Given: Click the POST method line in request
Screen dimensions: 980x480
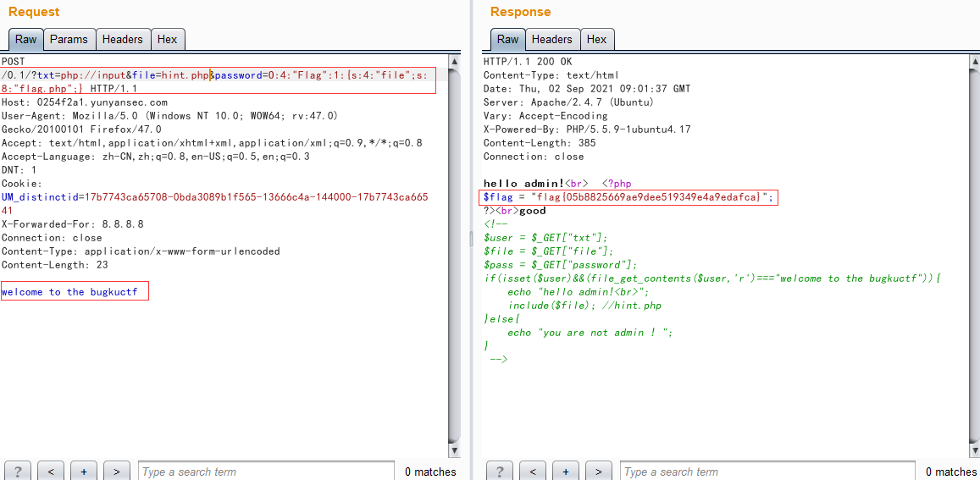Looking at the screenshot, I should pyautogui.click(x=14, y=61).
